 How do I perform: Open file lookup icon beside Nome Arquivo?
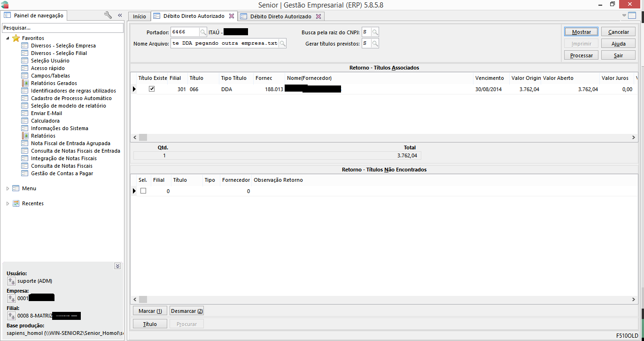click(282, 43)
